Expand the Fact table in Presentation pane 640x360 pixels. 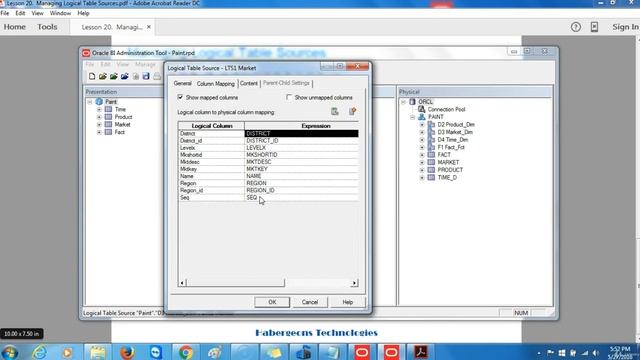(99, 132)
